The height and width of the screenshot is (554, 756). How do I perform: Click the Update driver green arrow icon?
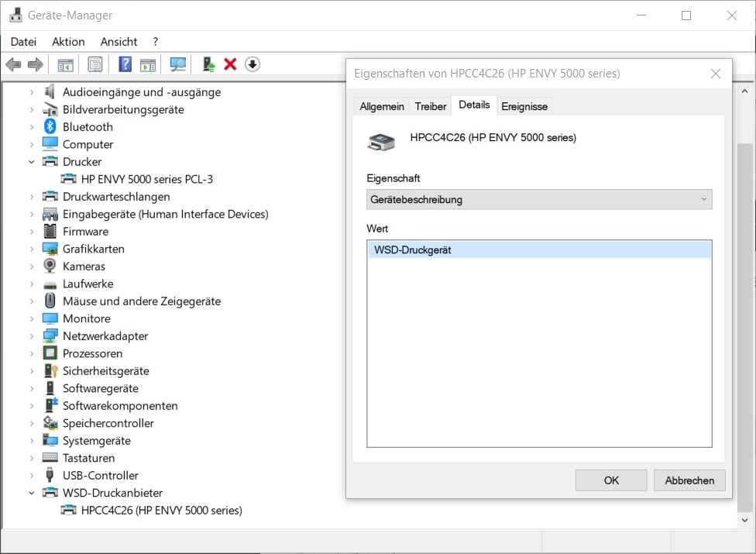click(209, 64)
